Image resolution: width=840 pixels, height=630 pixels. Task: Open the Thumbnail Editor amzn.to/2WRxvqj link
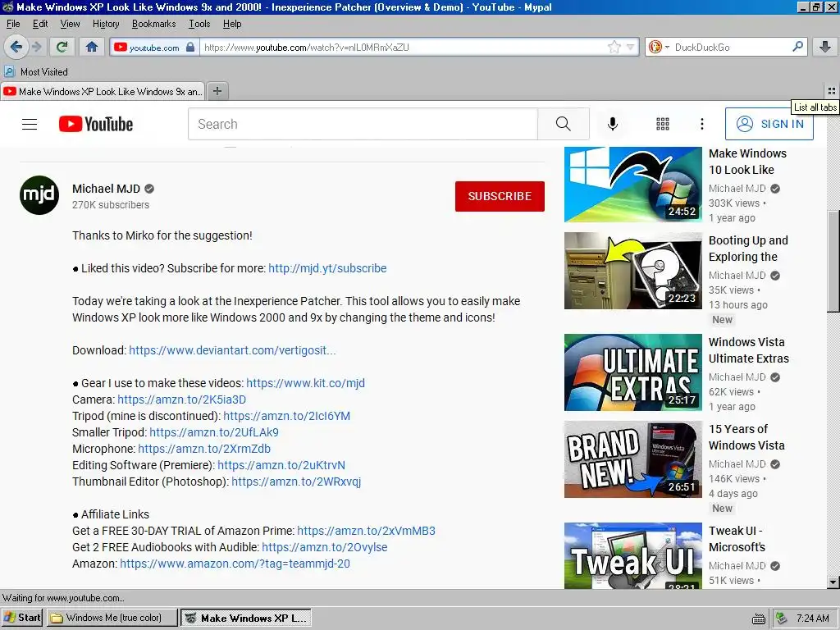click(x=296, y=482)
